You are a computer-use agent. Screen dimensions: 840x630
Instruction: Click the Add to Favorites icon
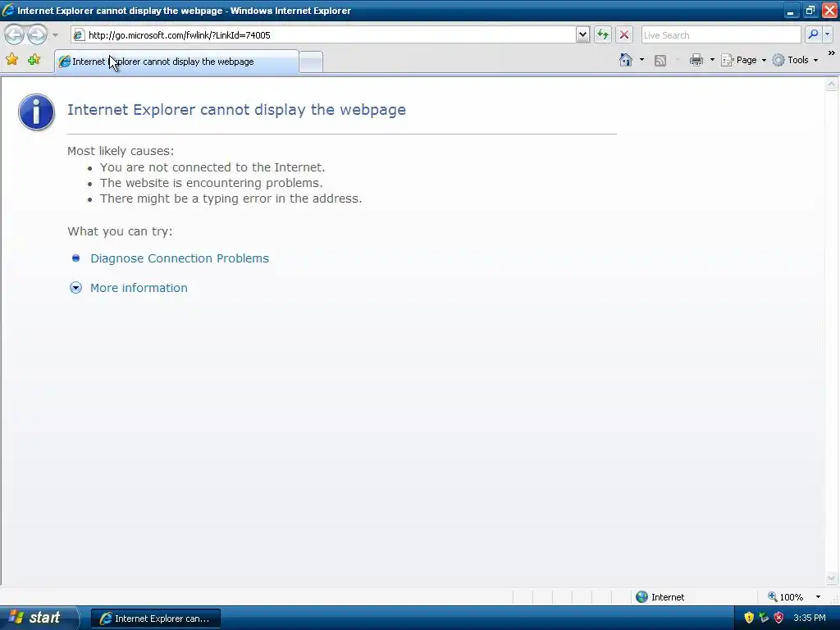tap(34, 60)
